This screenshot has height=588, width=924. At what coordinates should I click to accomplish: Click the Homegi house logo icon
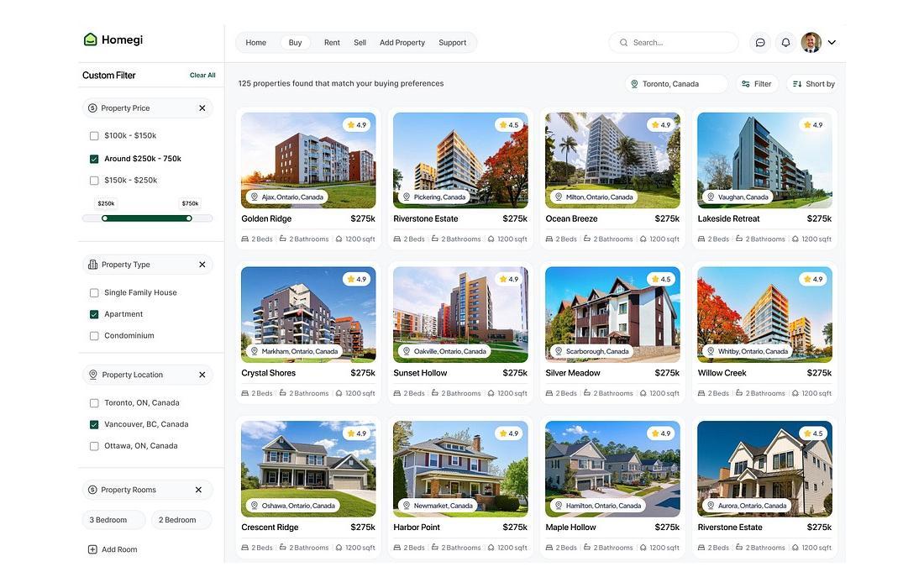pyautogui.click(x=90, y=39)
